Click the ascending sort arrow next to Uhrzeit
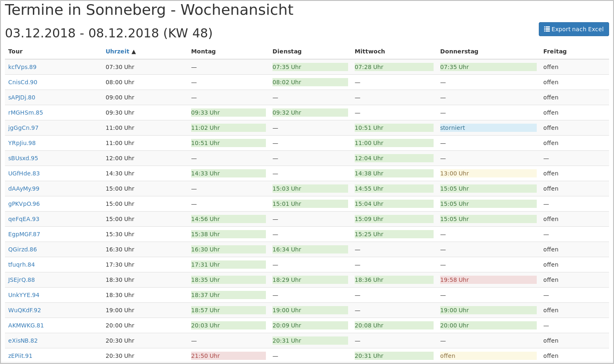The width and height of the screenshot is (614, 364). tap(134, 51)
